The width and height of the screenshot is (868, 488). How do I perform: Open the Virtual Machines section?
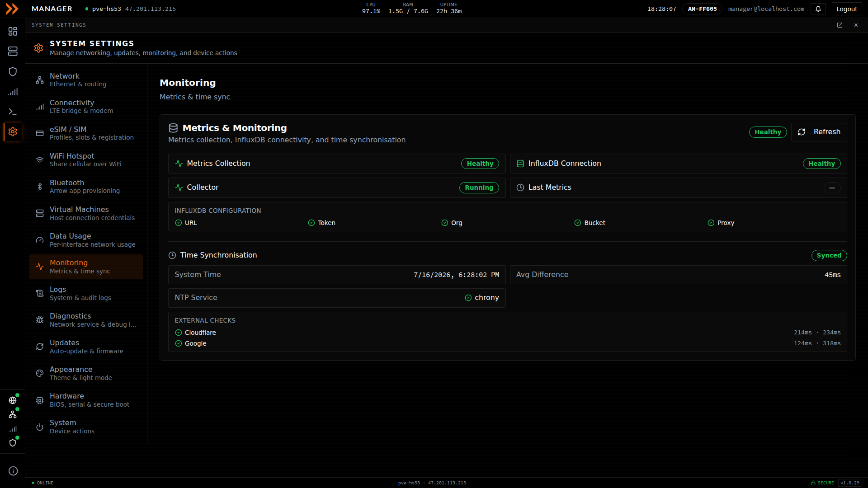click(x=86, y=213)
